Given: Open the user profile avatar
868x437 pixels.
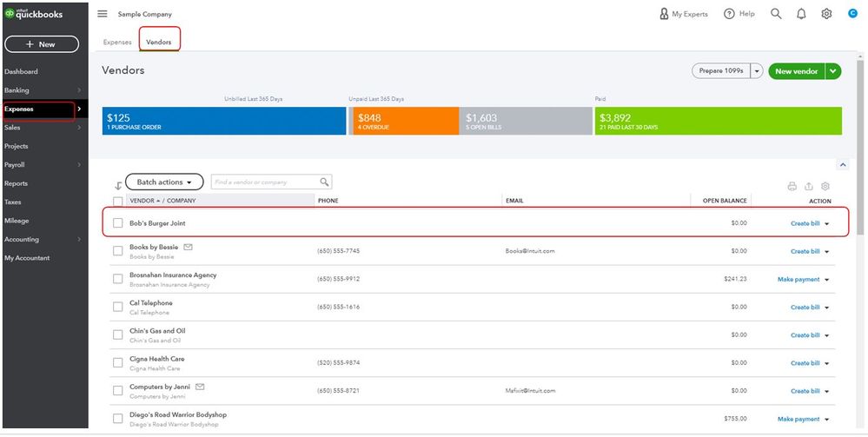Looking at the screenshot, I should (853, 13).
